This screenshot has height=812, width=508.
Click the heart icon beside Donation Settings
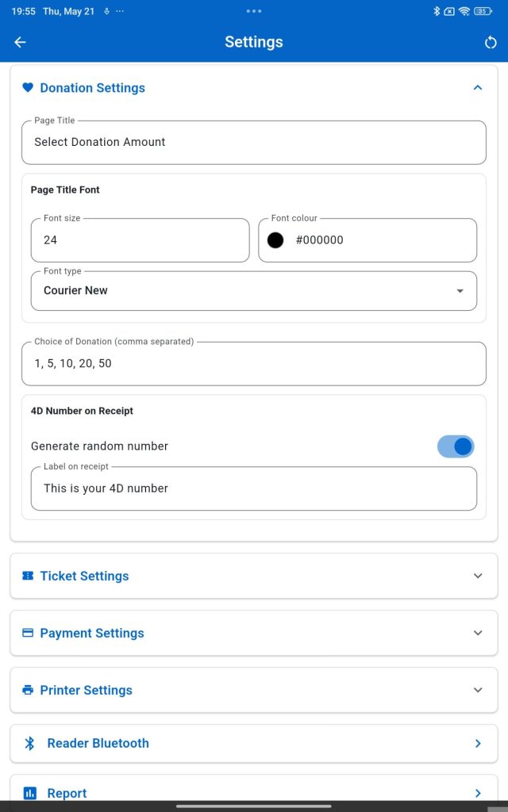28,87
